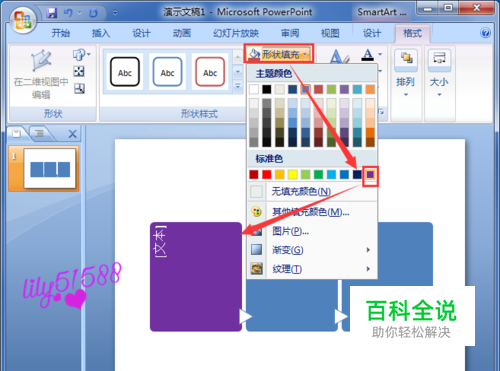Select slide 1 thumbnail in the panel
The width and height of the screenshot is (500, 371).
(50, 168)
